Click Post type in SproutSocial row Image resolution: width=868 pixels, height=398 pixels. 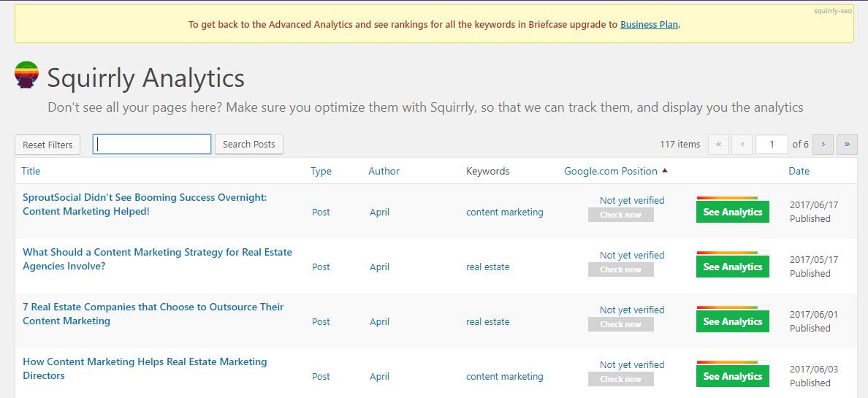click(321, 212)
